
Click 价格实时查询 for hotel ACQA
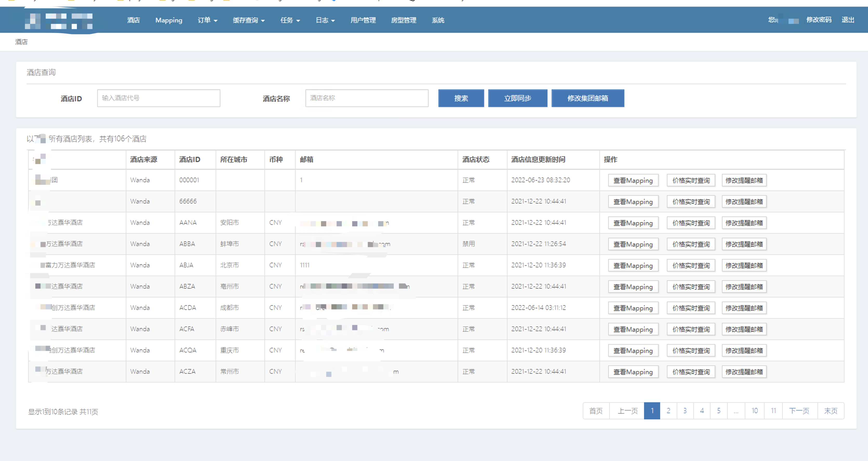(x=691, y=350)
